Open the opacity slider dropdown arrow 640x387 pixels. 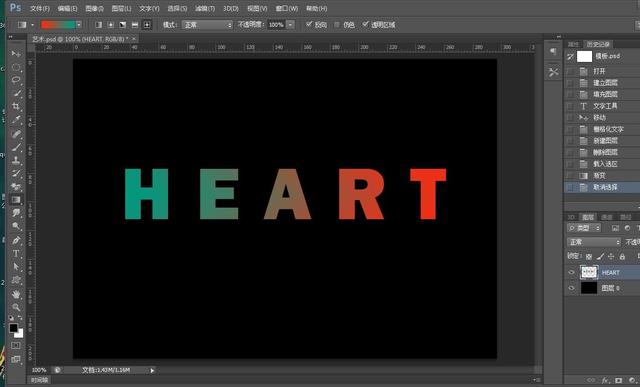[x=290, y=25]
